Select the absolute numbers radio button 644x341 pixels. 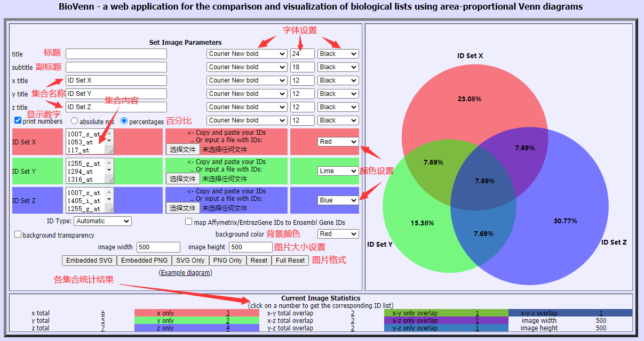74,121
